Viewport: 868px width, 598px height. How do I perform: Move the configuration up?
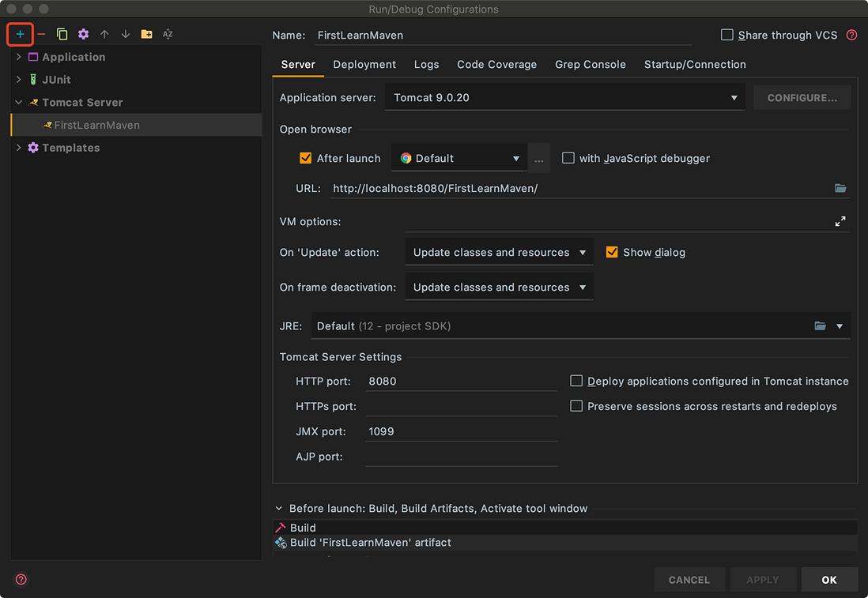coord(104,34)
